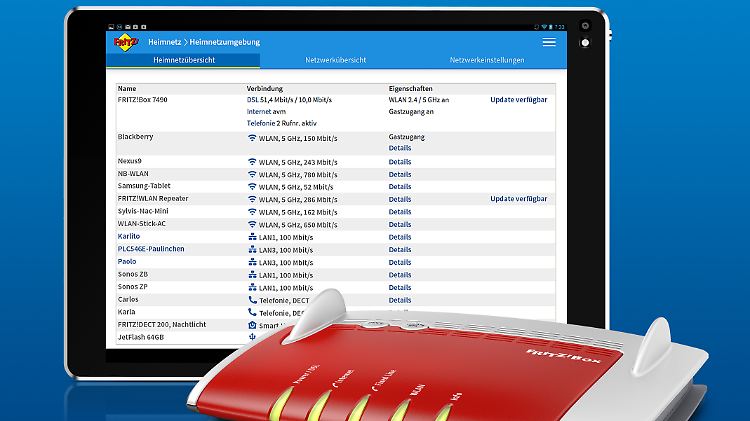750x421 pixels.
Task: Click the WLAN icon in the NB-WLAN row
Action: (x=252, y=174)
